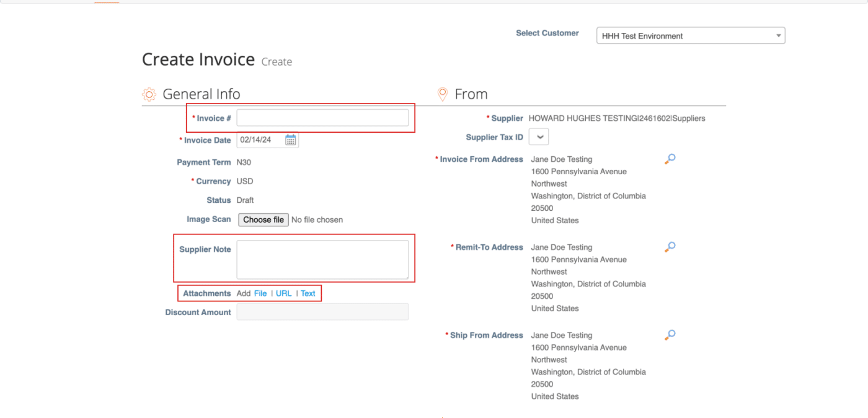
Task: Click the HOWARD HUGHES TESTING supplier text
Action: coord(617,118)
